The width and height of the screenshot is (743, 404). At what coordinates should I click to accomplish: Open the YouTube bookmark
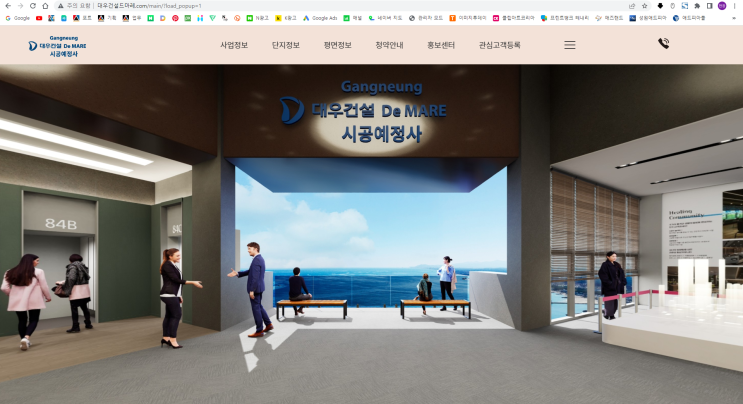(39, 18)
